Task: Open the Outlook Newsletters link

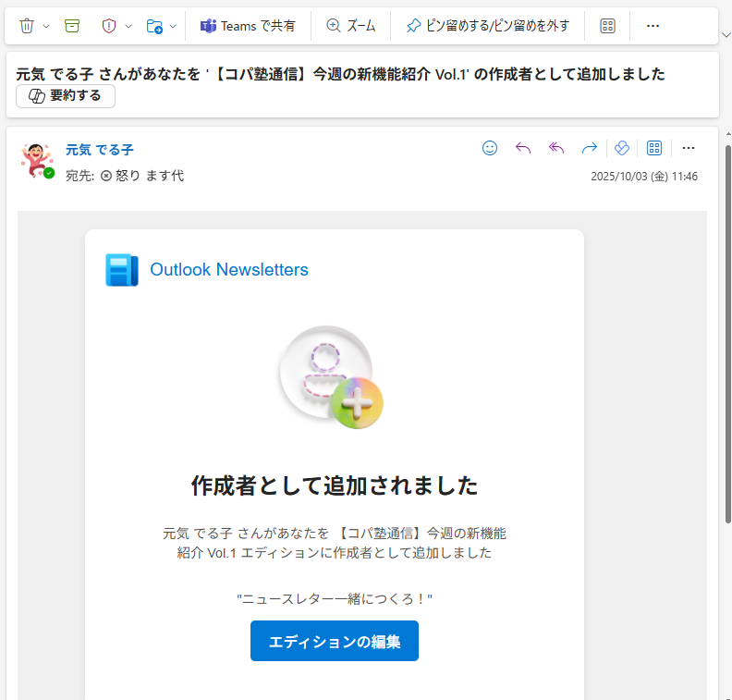Action: 228,270
